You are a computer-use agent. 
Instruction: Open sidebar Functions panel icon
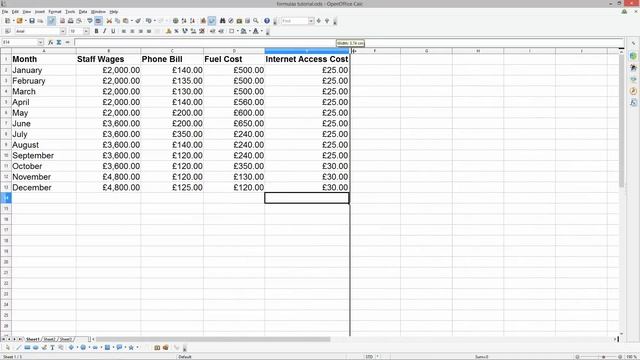(x=633, y=102)
